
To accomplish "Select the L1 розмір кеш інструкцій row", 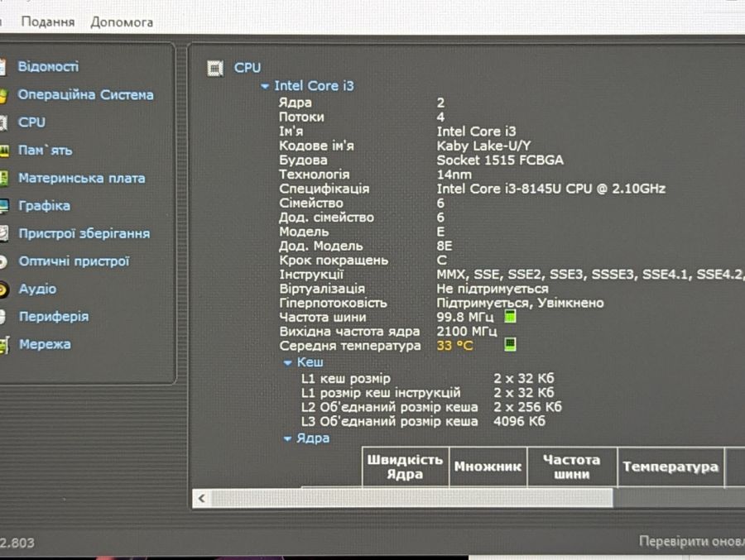I will (x=427, y=393).
